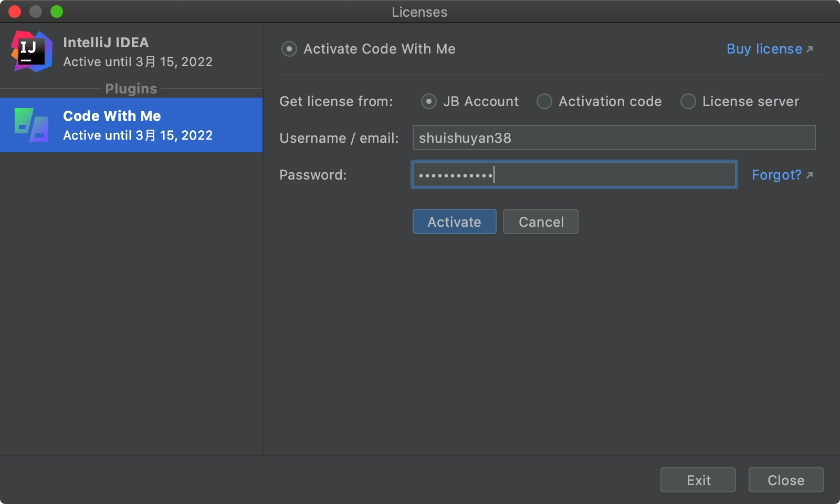840x504 pixels.
Task: Focus the Username / email input field
Action: coord(614,138)
